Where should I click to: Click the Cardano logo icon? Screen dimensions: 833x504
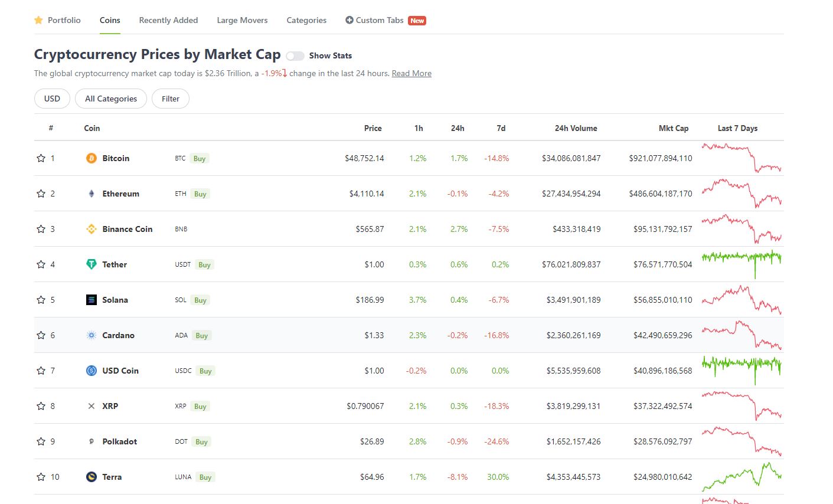pos(92,335)
